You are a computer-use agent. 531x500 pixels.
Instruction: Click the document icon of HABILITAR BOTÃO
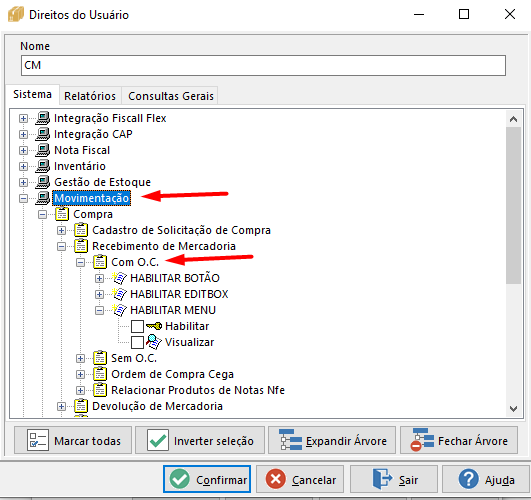tap(119, 278)
